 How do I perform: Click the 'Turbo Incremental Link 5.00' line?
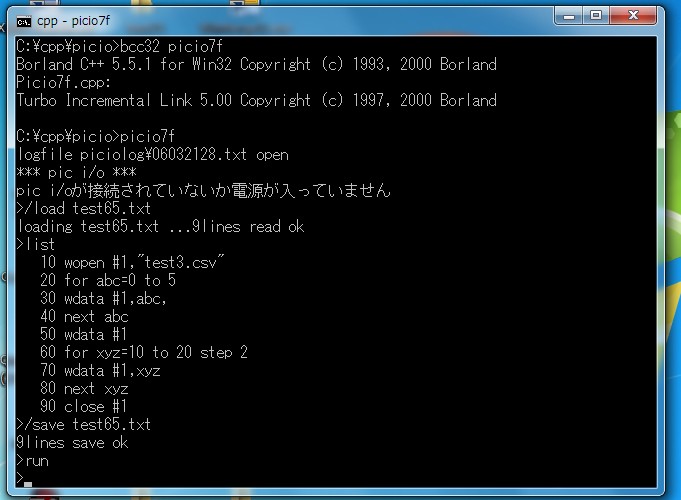[x=256, y=100]
